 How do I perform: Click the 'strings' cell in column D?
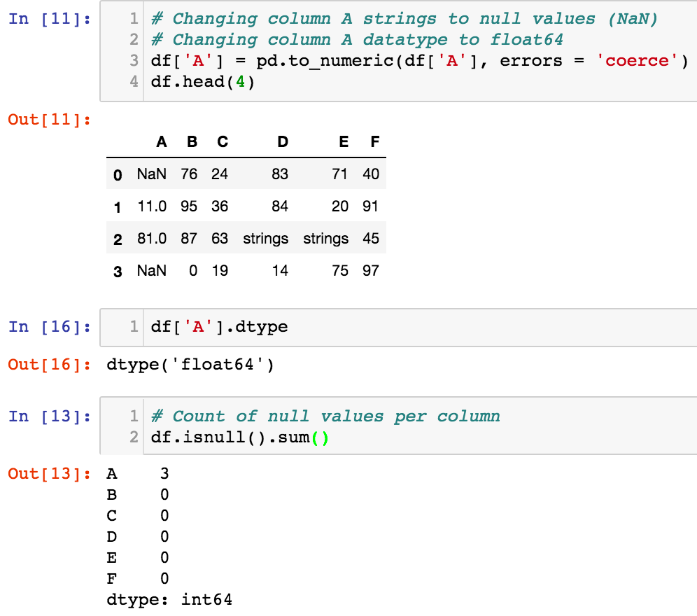[x=265, y=238]
